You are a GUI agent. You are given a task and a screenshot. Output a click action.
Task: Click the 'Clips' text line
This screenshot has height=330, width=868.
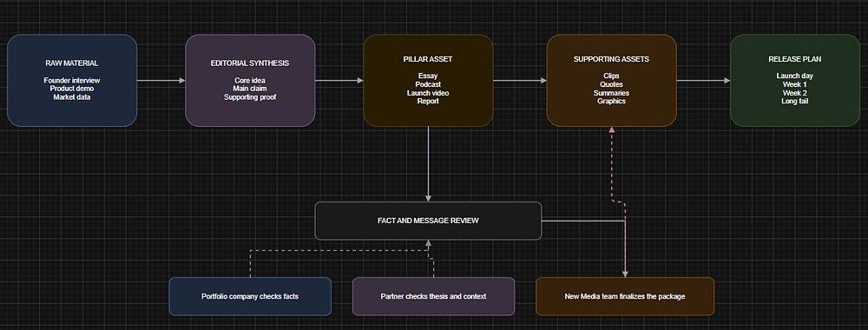coord(612,76)
